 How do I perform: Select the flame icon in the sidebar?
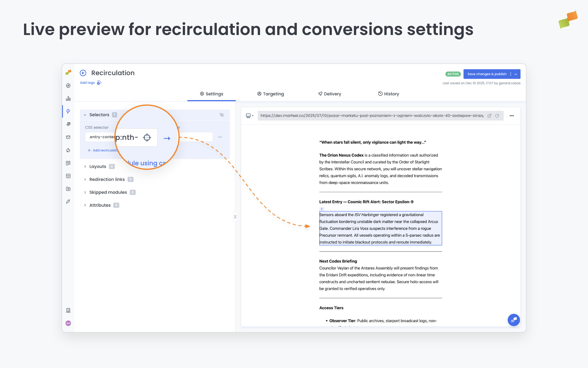pyautogui.click(x=68, y=150)
